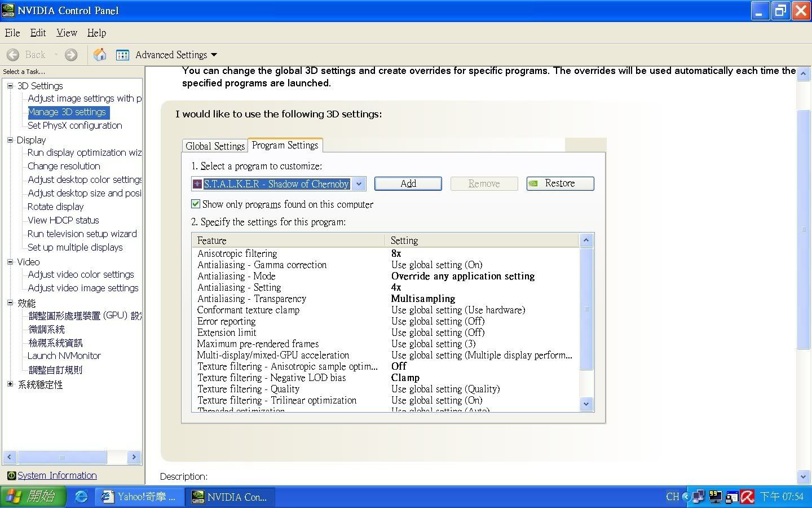Select Texture filtering - Negative LOD bias row
Viewport: 812px width, 508px height.
[x=385, y=378]
